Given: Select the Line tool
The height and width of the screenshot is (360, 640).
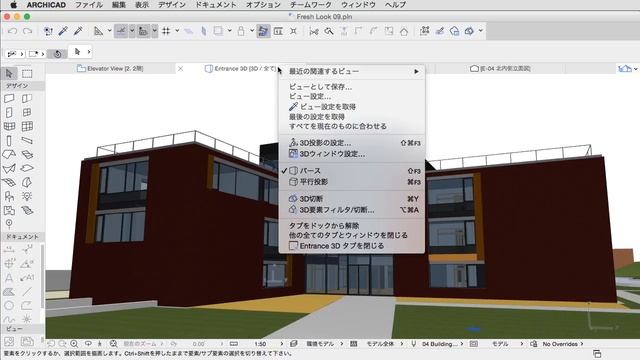Looking at the screenshot, I should 27,292.
